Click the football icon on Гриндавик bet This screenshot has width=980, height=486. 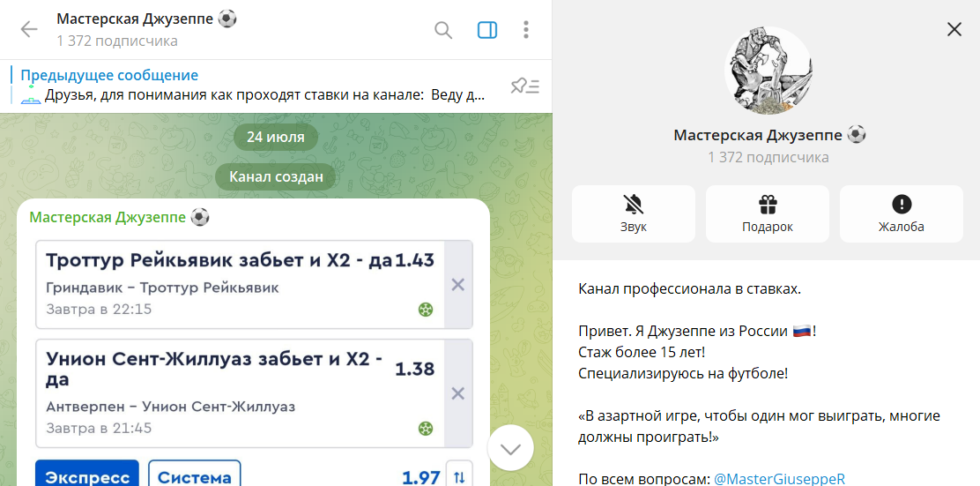pos(426,310)
